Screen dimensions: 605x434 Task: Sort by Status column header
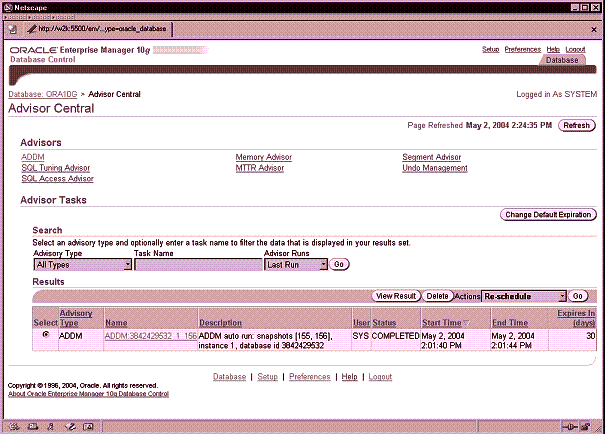coord(384,323)
